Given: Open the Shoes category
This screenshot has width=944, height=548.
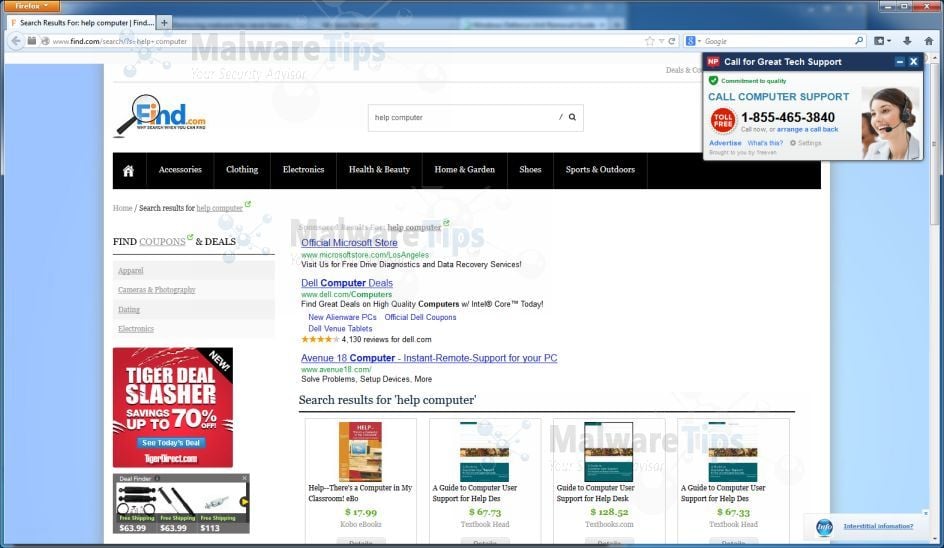Looking at the screenshot, I should [530, 170].
